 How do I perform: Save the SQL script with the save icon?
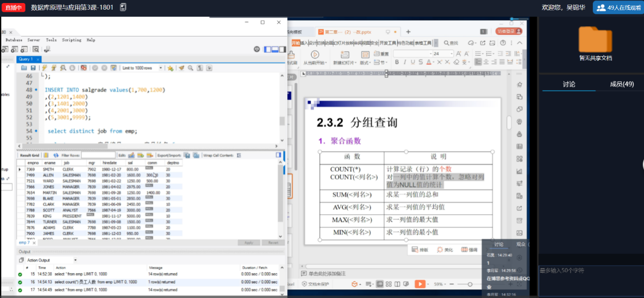click(33, 68)
